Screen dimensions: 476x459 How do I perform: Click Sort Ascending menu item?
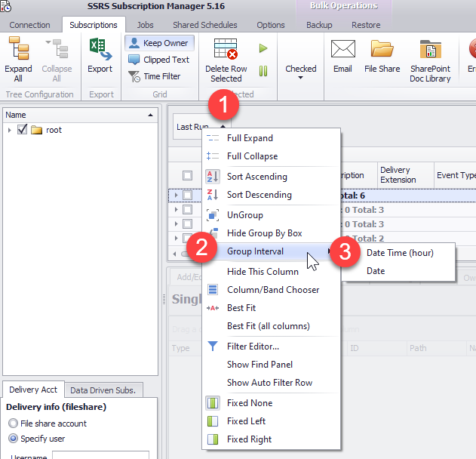pos(272,177)
